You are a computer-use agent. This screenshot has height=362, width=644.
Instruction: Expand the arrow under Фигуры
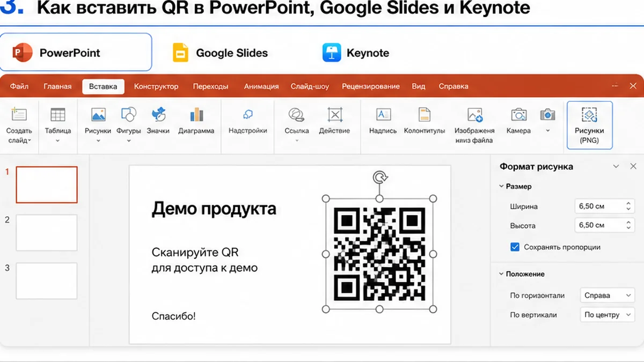pos(129,141)
